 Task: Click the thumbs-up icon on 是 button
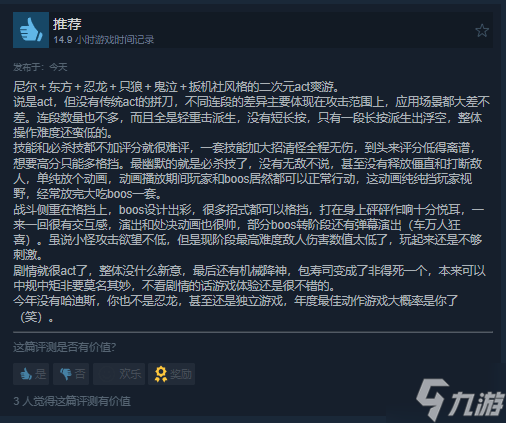(25, 374)
